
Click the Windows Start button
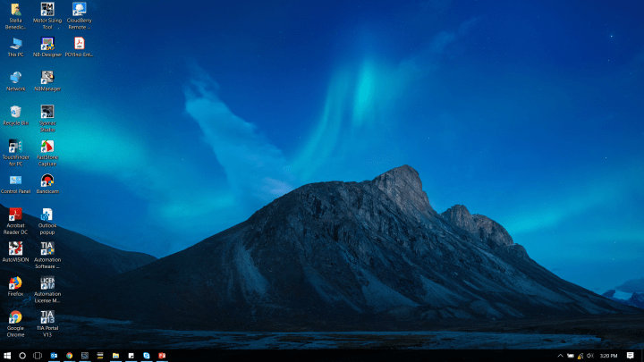(7, 355)
